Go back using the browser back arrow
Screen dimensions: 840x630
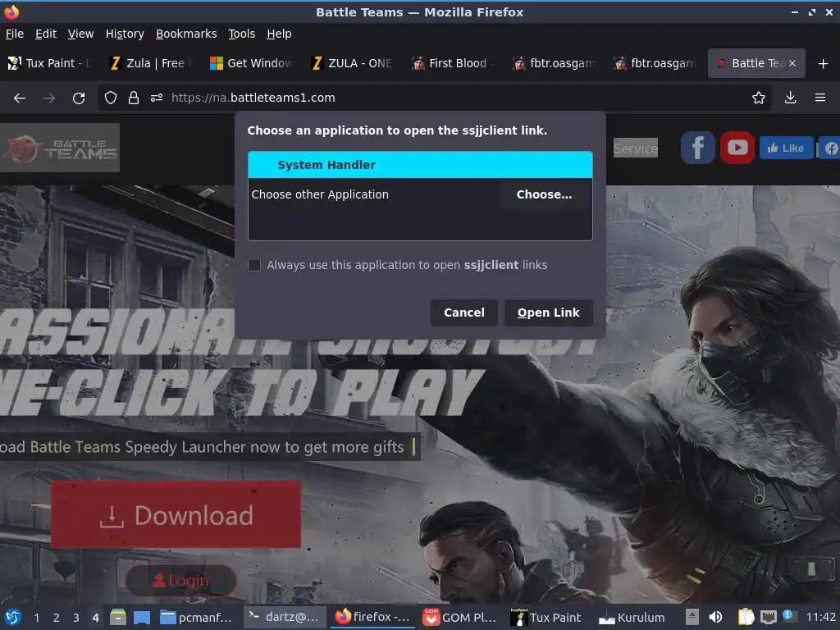pyautogui.click(x=20, y=98)
